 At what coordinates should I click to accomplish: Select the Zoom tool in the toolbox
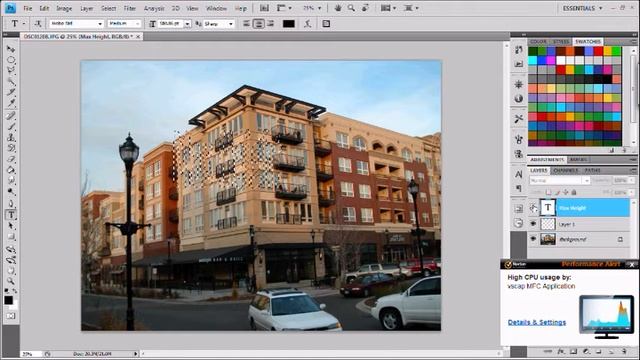[11, 281]
